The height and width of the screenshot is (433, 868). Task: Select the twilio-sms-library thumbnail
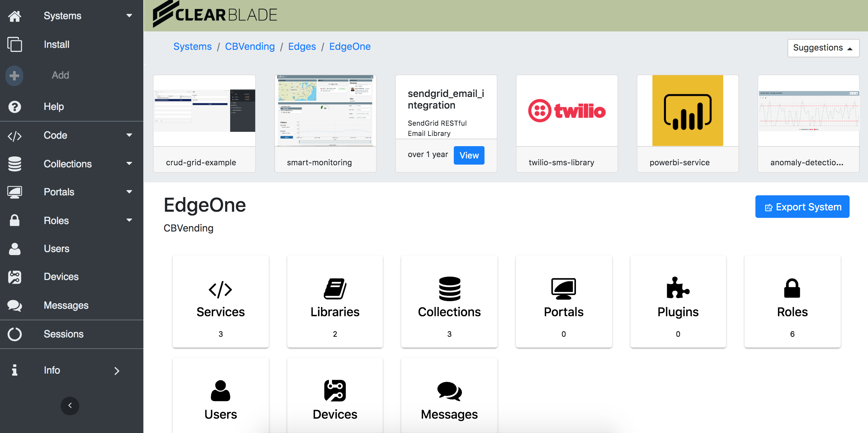coord(567,111)
